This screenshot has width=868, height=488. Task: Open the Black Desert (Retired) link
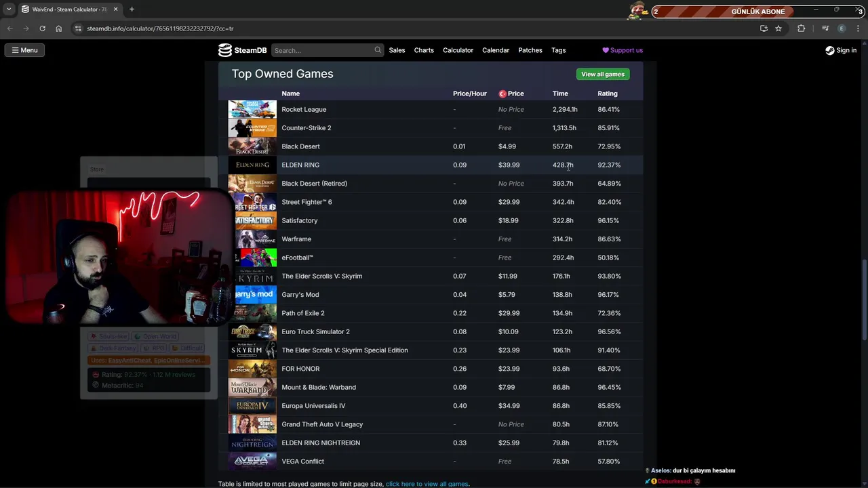314,183
